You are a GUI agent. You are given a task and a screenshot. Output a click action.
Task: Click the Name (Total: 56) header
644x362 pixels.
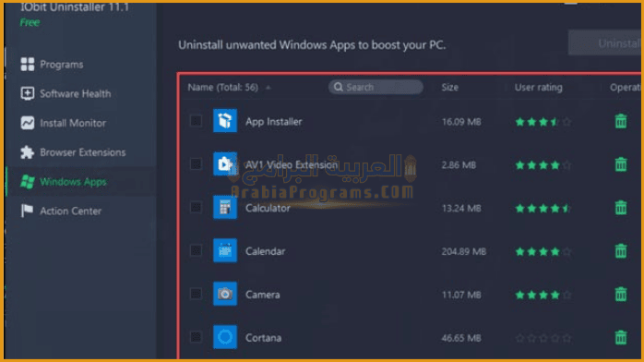click(x=223, y=87)
